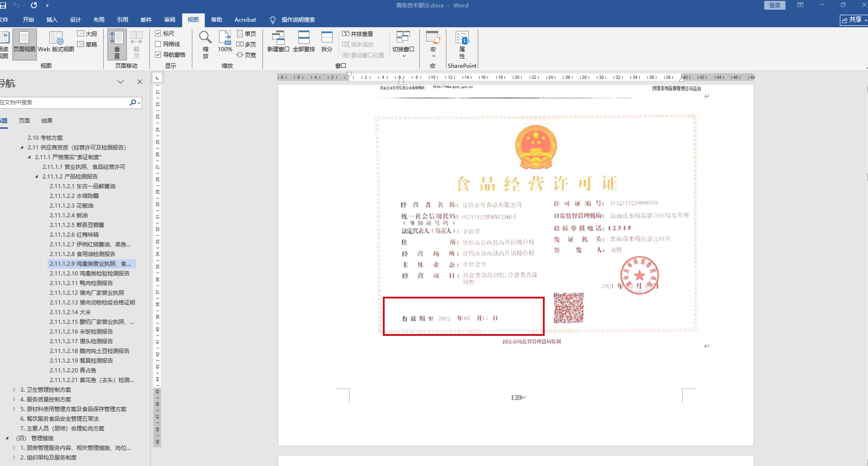Switch to 页面视图 (Print Layout) view
This screenshot has height=466, width=868.
(24, 44)
